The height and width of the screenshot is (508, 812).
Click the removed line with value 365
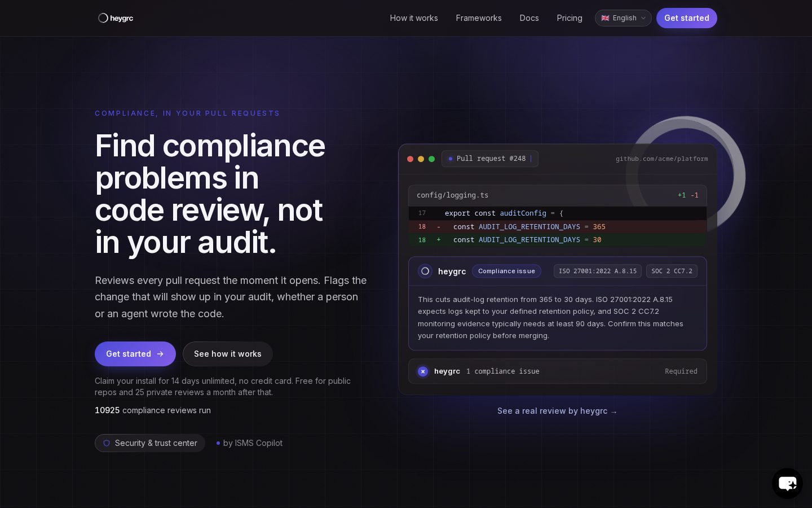(558, 227)
